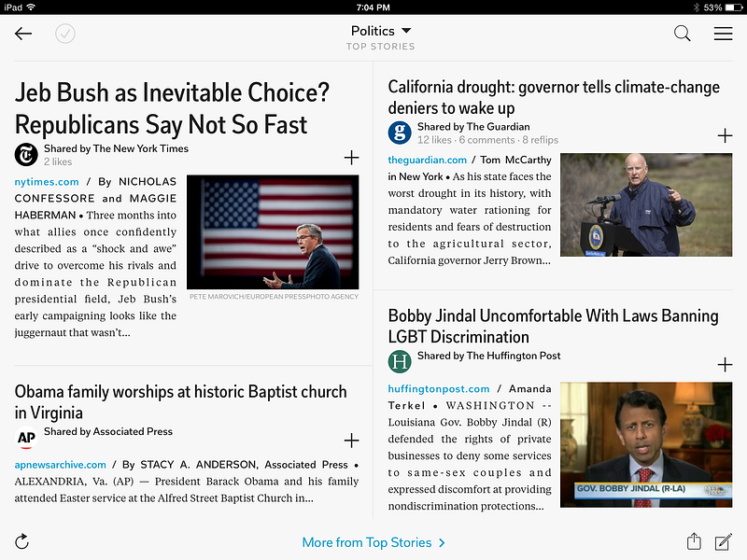Flip the Jeb Bush story plus icon

[351, 158]
